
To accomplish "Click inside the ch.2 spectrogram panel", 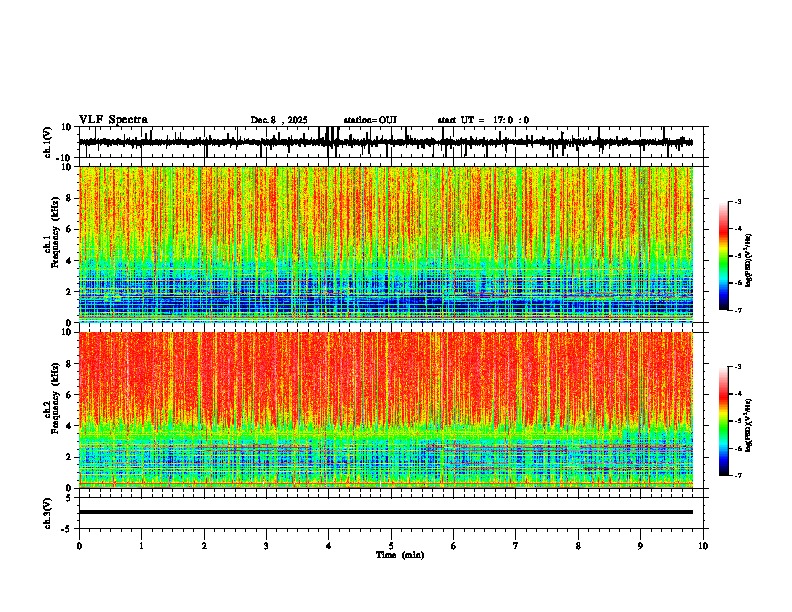I will 386,410.
